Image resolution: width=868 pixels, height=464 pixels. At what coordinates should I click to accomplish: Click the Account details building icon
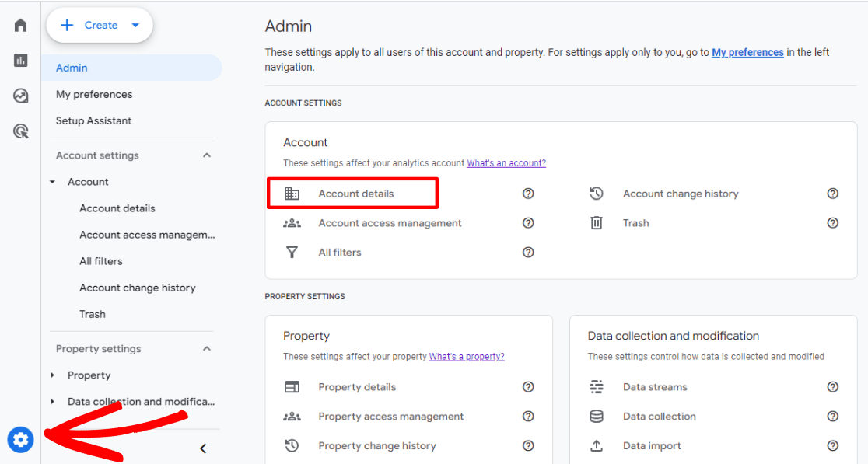coord(292,194)
